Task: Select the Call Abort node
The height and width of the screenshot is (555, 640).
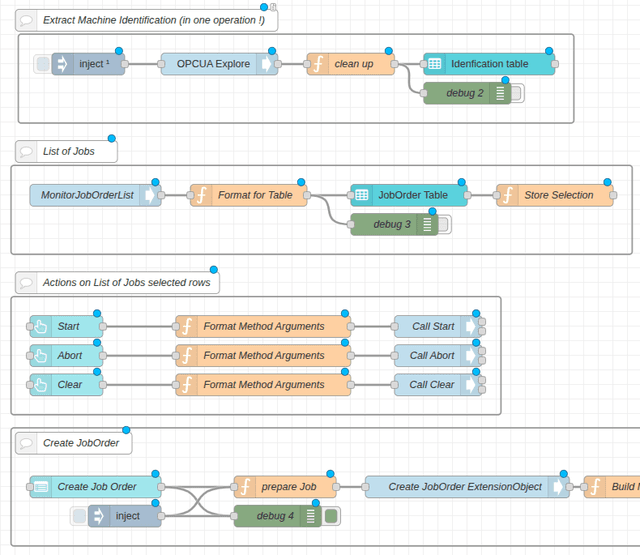Action: (x=431, y=355)
